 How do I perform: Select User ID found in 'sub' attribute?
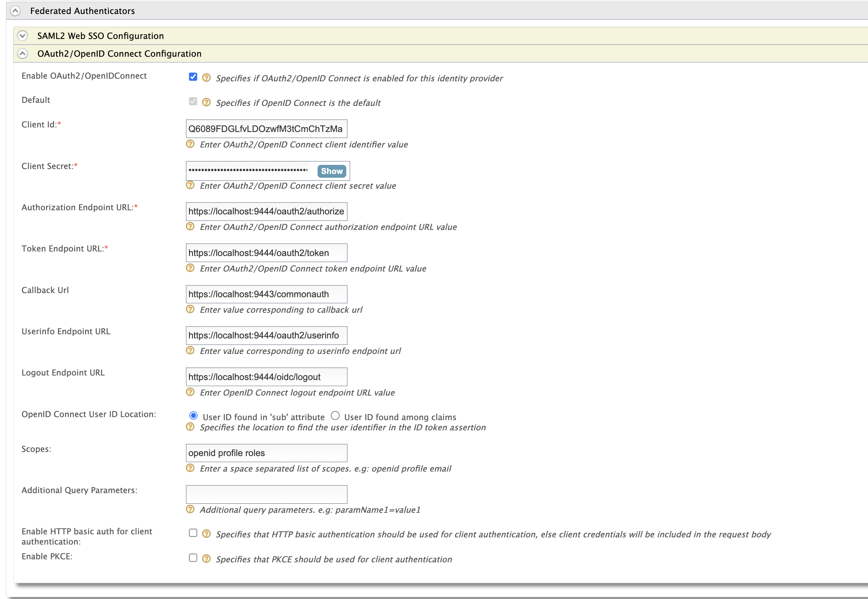[194, 416]
